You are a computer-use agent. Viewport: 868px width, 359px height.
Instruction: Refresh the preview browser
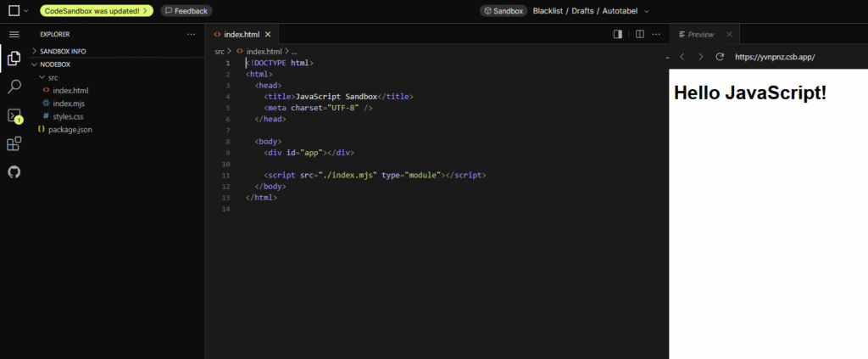720,57
